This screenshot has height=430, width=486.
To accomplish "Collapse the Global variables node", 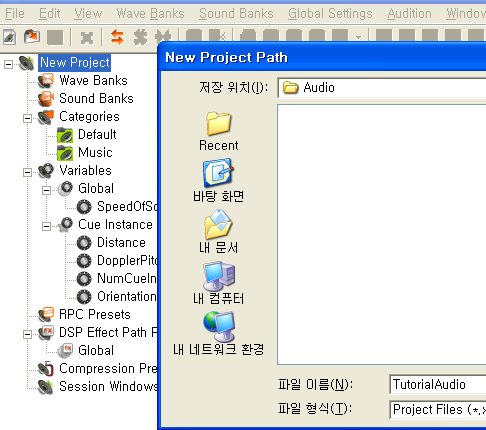I will 47,190.
